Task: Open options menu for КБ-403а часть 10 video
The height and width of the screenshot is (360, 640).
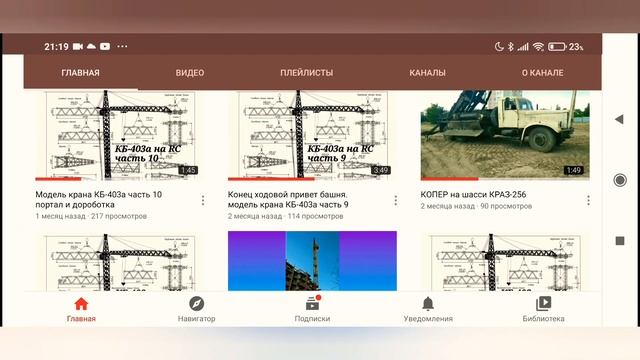Action: click(x=203, y=200)
